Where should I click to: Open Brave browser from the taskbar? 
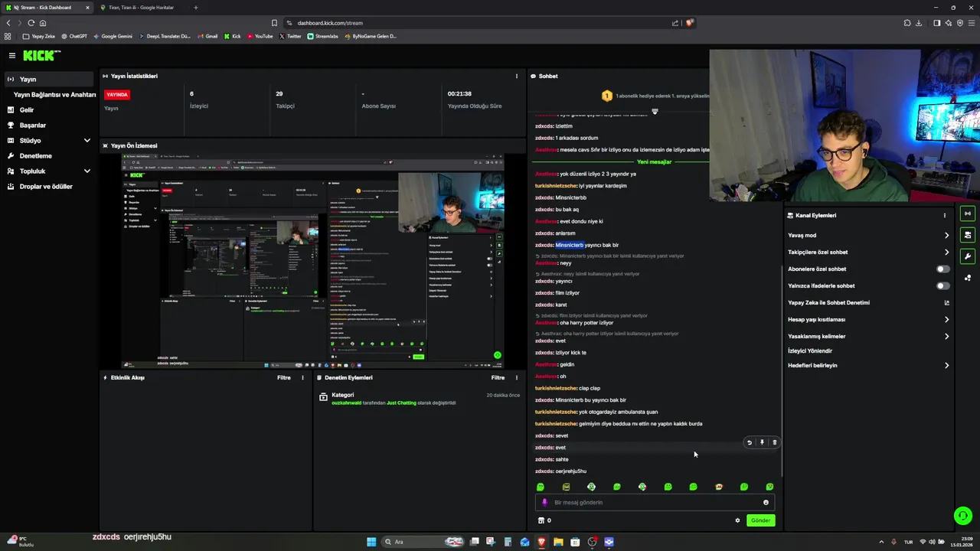pos(541,542)
